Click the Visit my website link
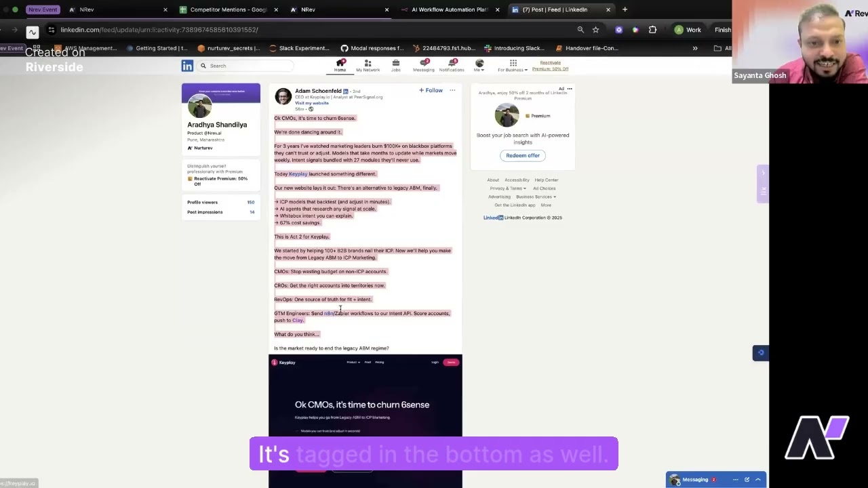 click(311, 103)
